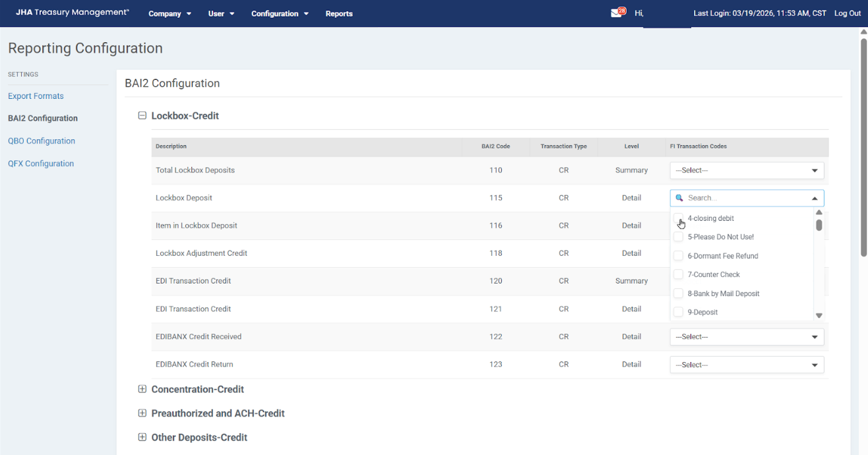Collapse the Lockbox-Credit section
868x455 pixels.
coord(142,115)
